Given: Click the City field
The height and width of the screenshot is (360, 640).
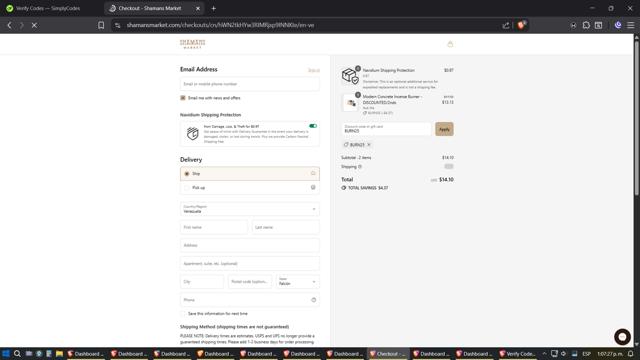Looking at the screenshot, I should coord(202,282).
